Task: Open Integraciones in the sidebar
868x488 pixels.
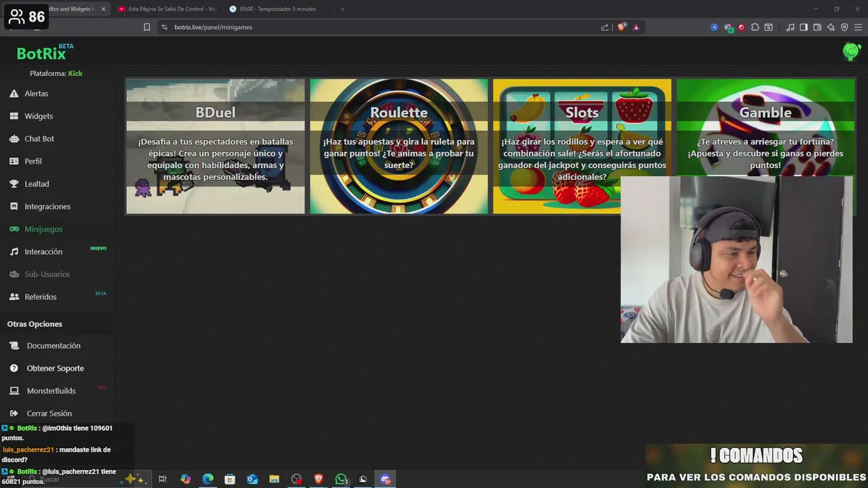Action: pyautogui.click(x=47, y=206)
